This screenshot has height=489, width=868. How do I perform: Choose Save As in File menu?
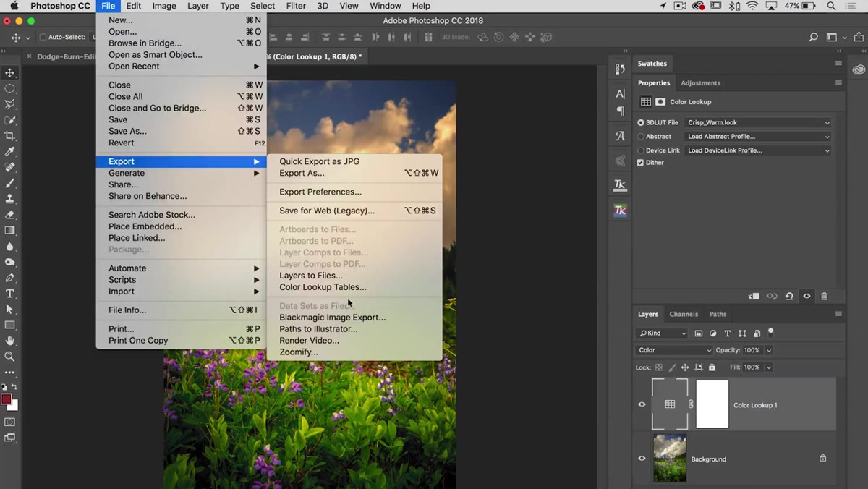click(x=127, y=131)
